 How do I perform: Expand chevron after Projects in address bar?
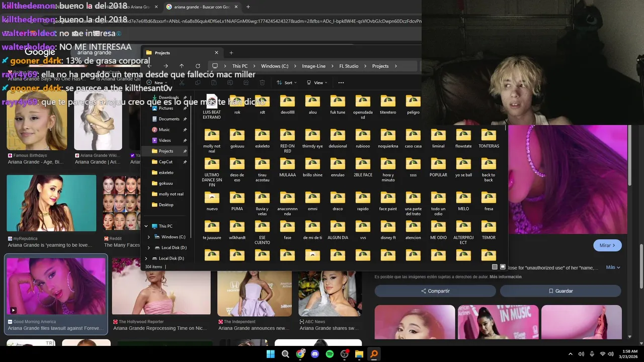pyautogui.click(x=396, y=66)
